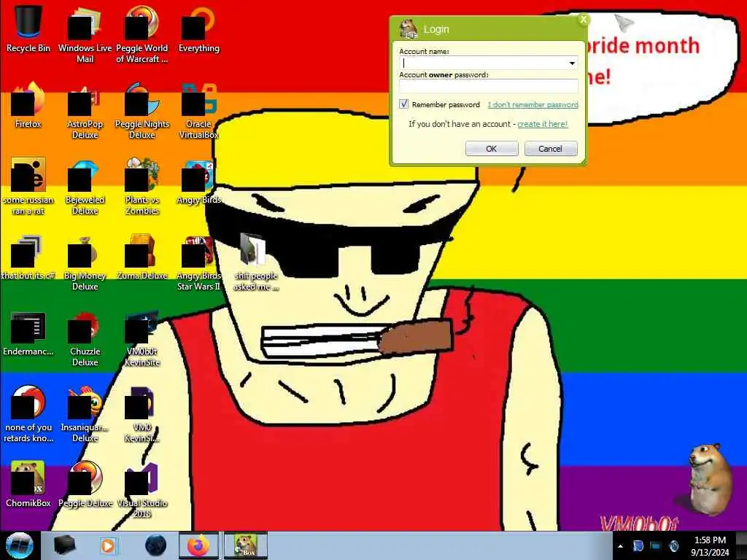Select Angry Birds Star Wars II icon

click(x=198, y=262)
